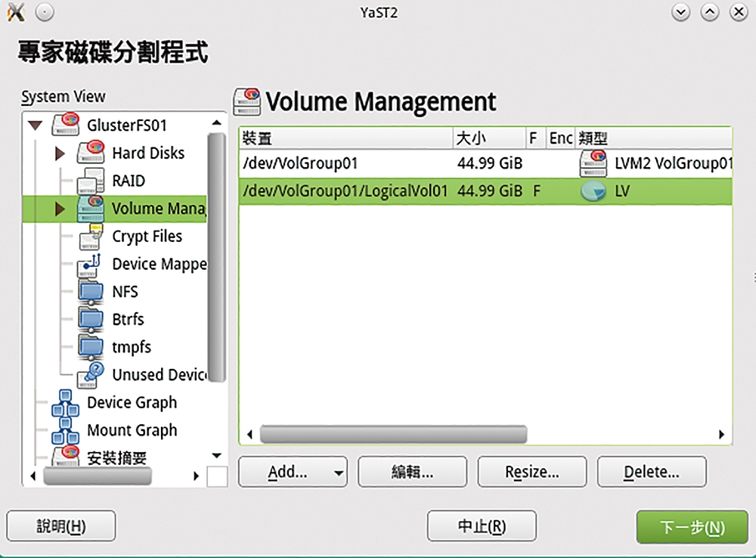Click the device table scroll left arrow
This screenshot has height=558, width=756.
pyautogui.click(x=249, y=434)
